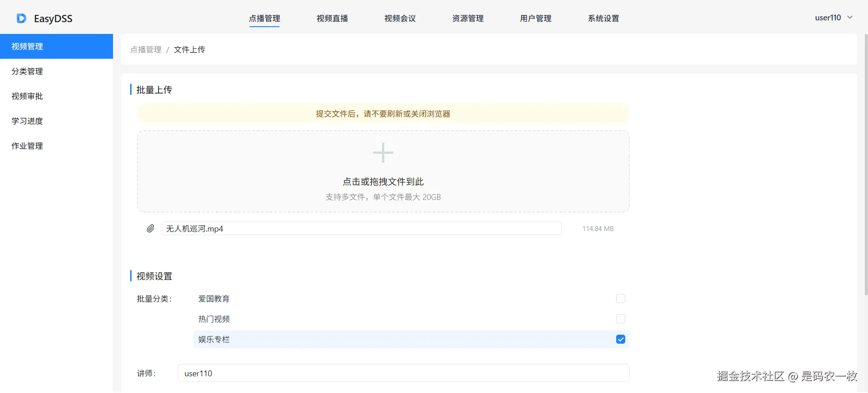Image resolution: width=868 pixels, height=393 pixels.
Task: Expand the user110 account dropdown arrow
Action: (x=850, y=18)
